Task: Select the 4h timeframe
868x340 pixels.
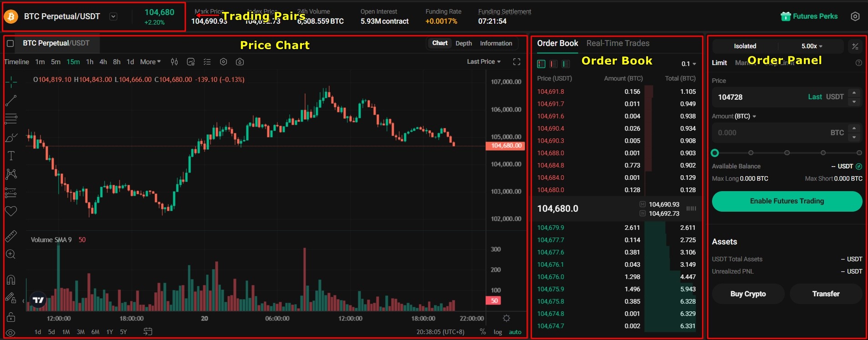Action: click(103, 62)
